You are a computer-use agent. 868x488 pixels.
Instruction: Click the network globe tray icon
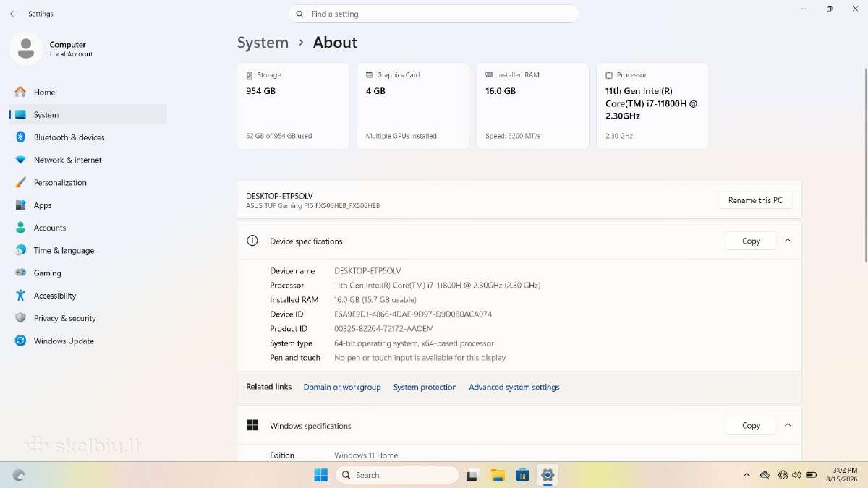click(x=783, y=475)
